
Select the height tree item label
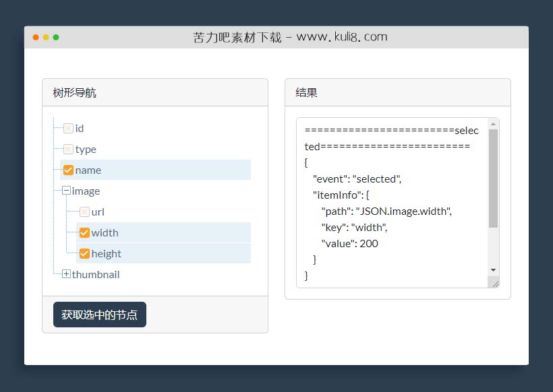pos(107,254)
